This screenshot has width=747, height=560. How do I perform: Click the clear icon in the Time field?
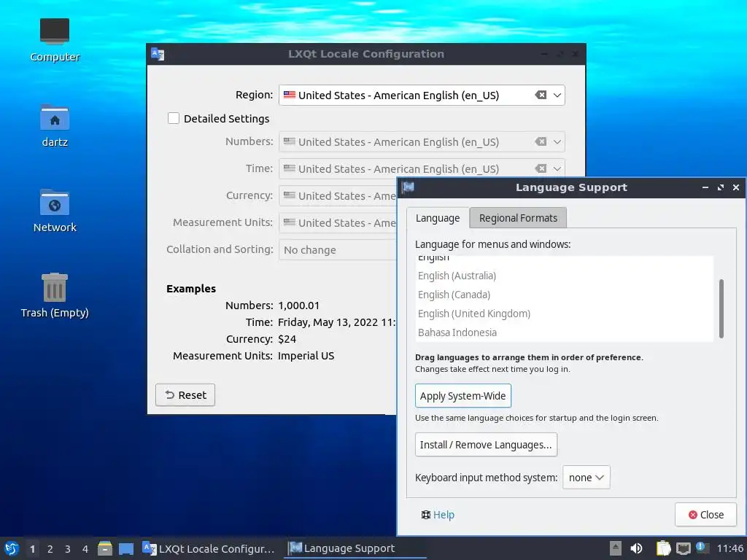[x=541, y=168]
